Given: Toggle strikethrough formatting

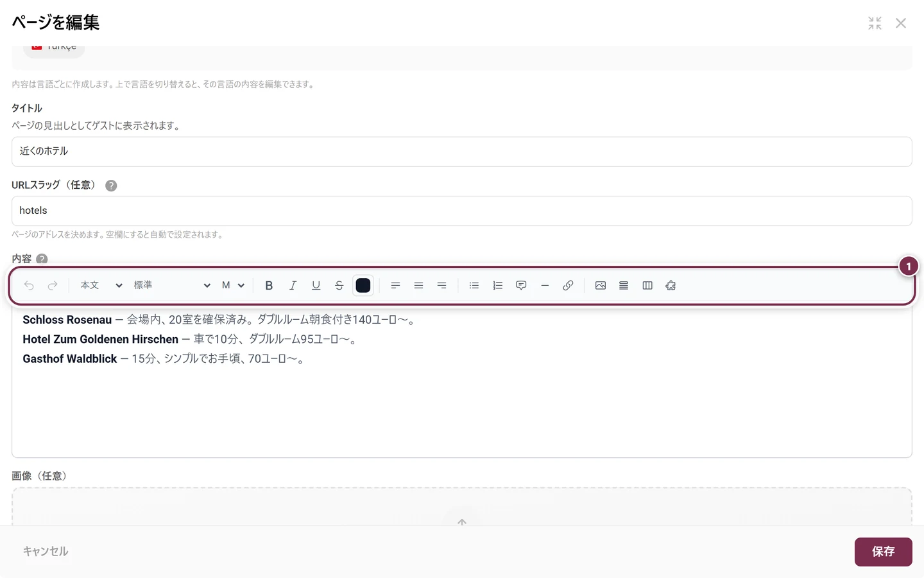Looking at the screenshot, I should click(x=339, y=286).
